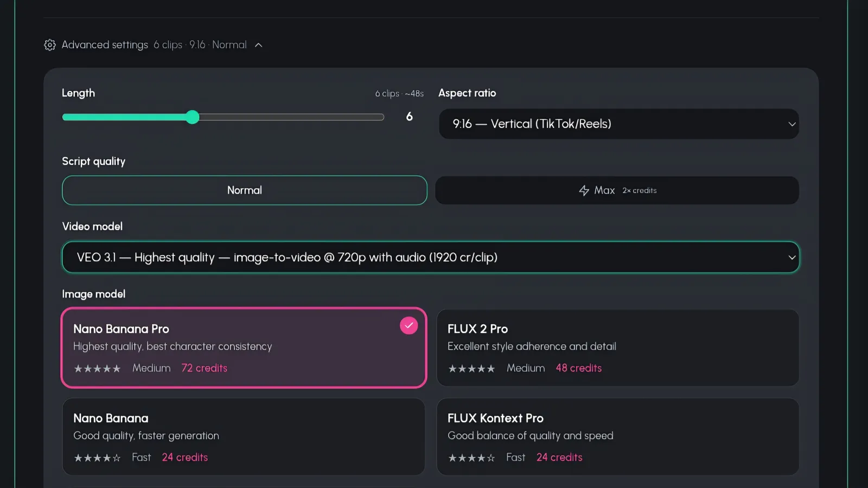
Task: Click the '6 clips · ~48s' length summary
Action: 399,94
